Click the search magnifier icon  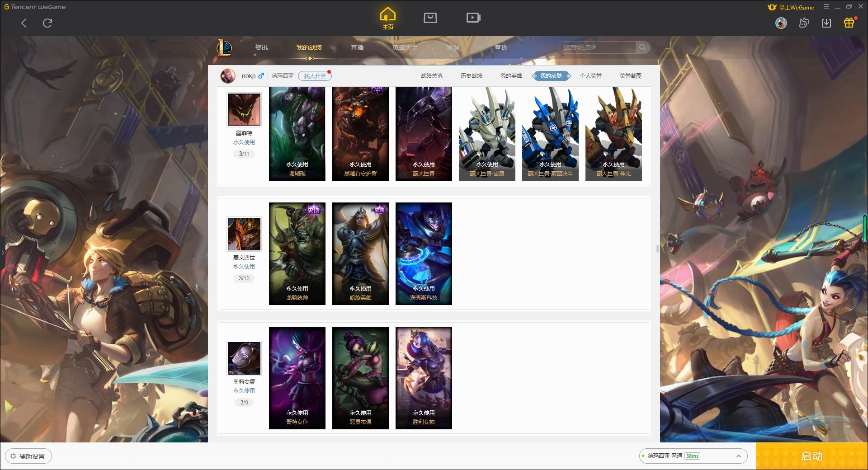tap(642, 47)
